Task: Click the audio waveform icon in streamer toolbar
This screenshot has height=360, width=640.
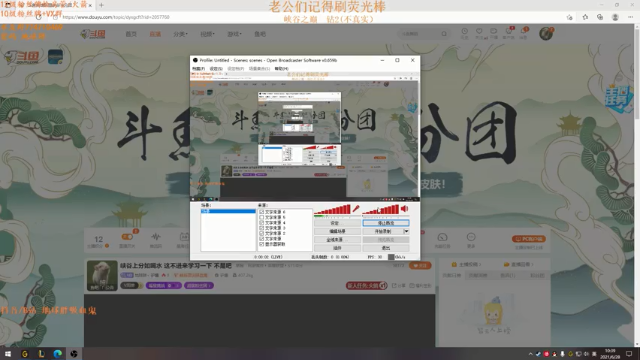Action: click(156, 237)
